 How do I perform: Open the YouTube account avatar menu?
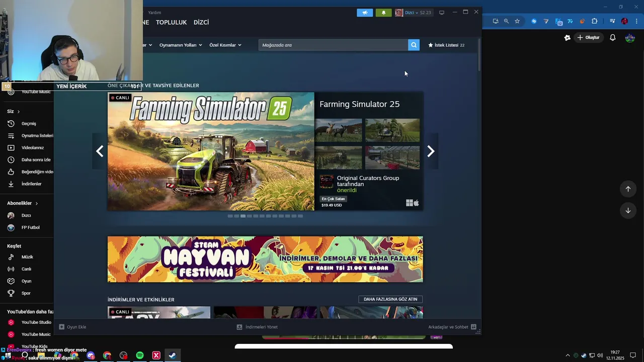pos(630,38)
